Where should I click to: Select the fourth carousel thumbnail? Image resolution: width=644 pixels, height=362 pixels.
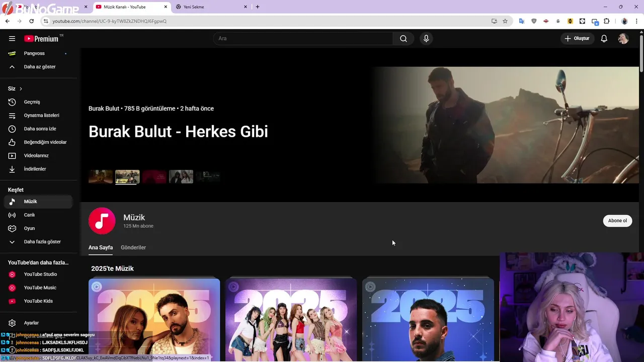tap(181, 176)
